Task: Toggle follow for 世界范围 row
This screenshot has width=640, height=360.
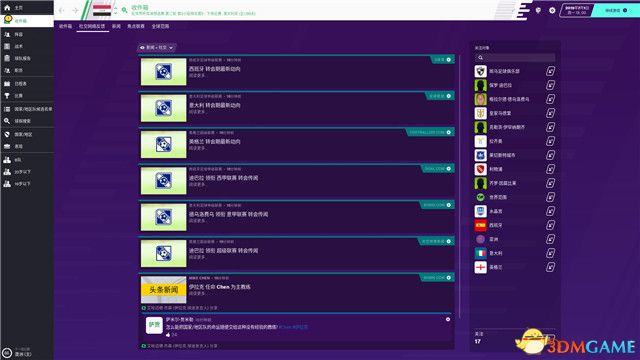Action: point(550,197)
